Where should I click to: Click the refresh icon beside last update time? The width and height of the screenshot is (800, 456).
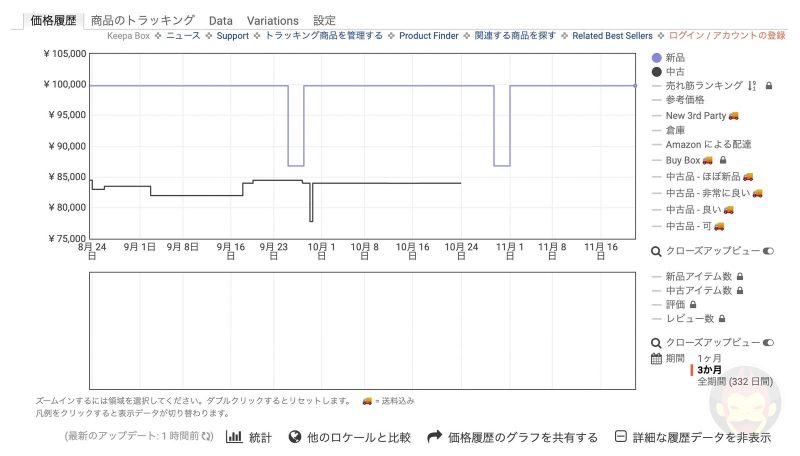point(207,437)
